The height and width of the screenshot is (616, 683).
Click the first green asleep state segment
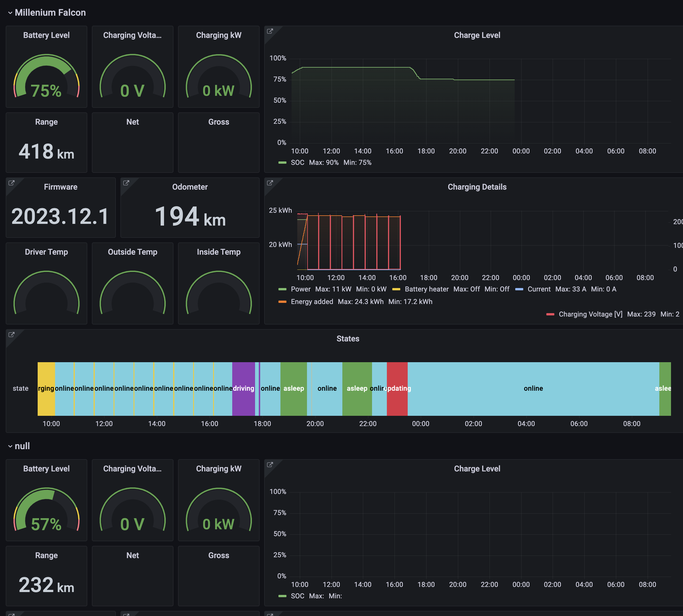pos(294,389)
